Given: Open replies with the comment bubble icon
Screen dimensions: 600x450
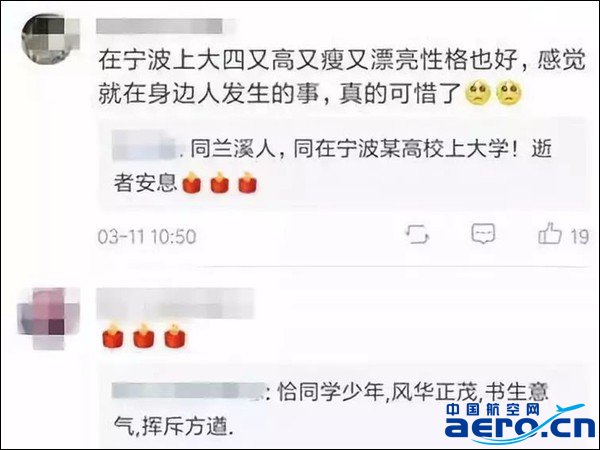Looking at the screenshot, I should (483, 233).
